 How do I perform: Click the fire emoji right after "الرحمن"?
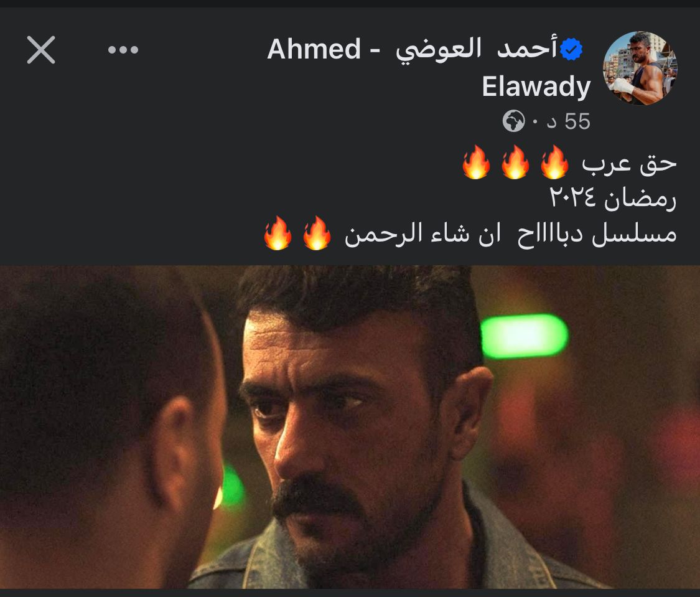(317, 233)
